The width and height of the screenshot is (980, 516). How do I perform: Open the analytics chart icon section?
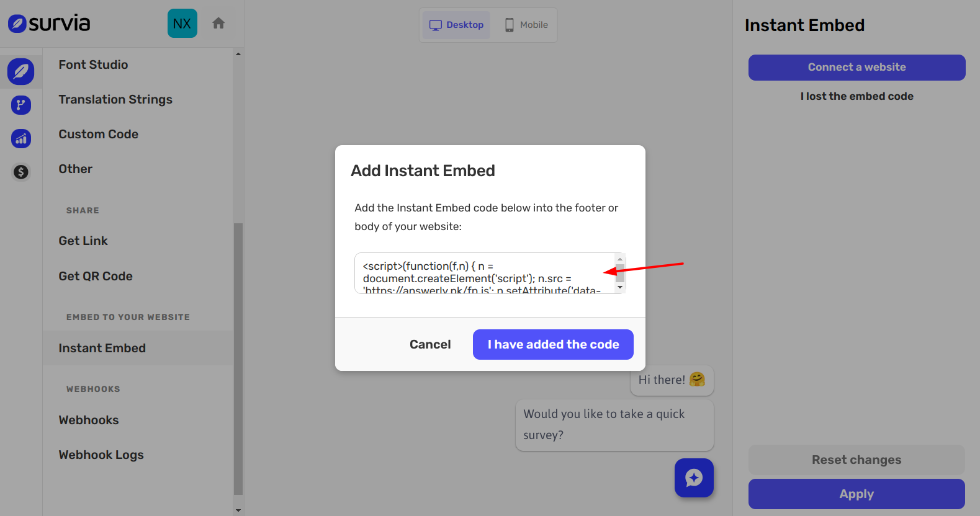[x=20, y=138]
